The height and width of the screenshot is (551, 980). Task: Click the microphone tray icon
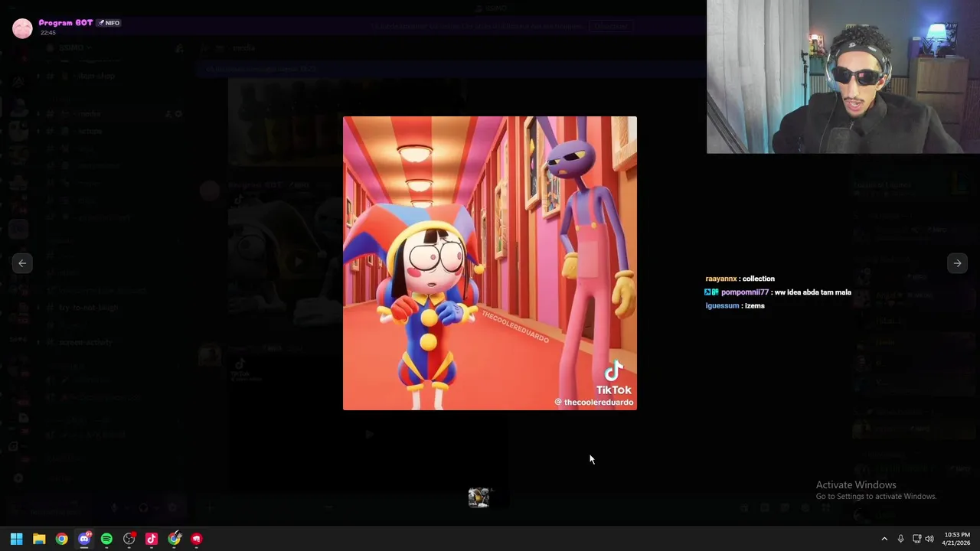pyautogui.click(x=900, y=539)
